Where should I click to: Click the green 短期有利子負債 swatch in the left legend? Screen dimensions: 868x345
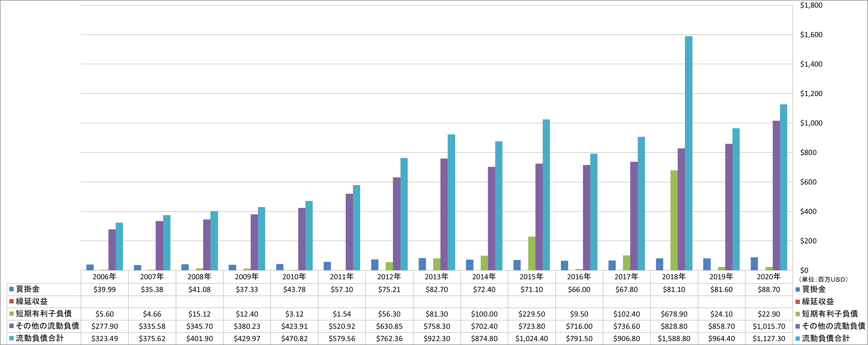click(x=12, y=314)
